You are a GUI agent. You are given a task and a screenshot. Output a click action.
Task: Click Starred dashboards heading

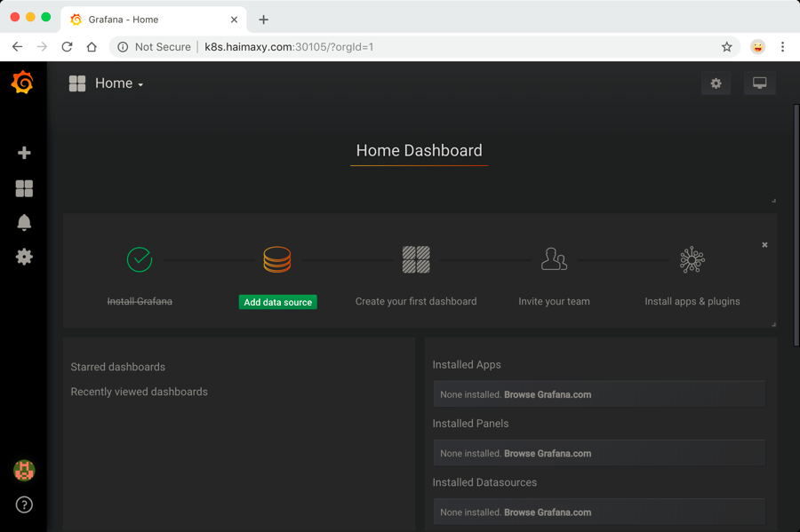coord(118,367)
